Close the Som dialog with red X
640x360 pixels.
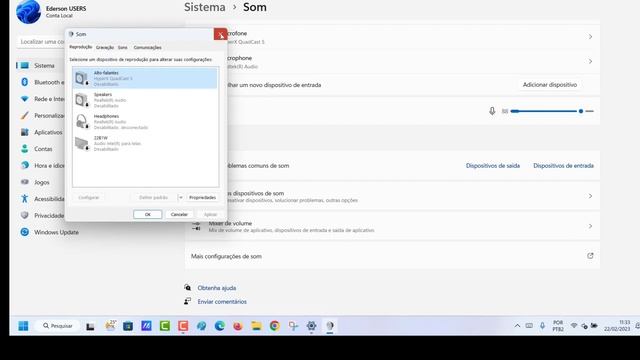pyautogui.click(x=220, y=34)
